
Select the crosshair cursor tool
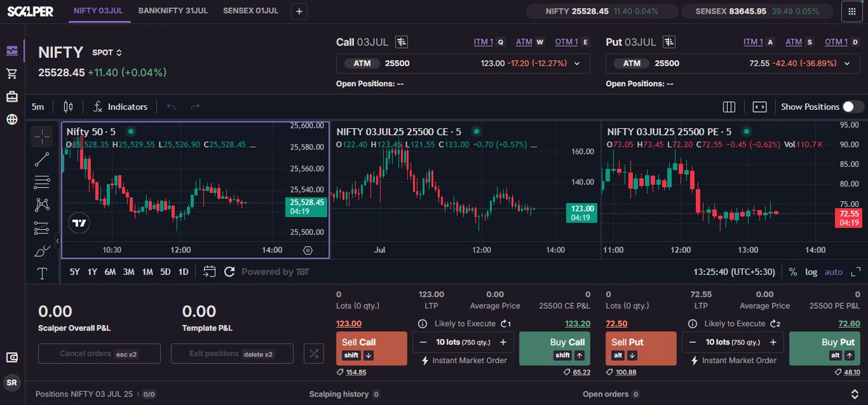[42, 136]
